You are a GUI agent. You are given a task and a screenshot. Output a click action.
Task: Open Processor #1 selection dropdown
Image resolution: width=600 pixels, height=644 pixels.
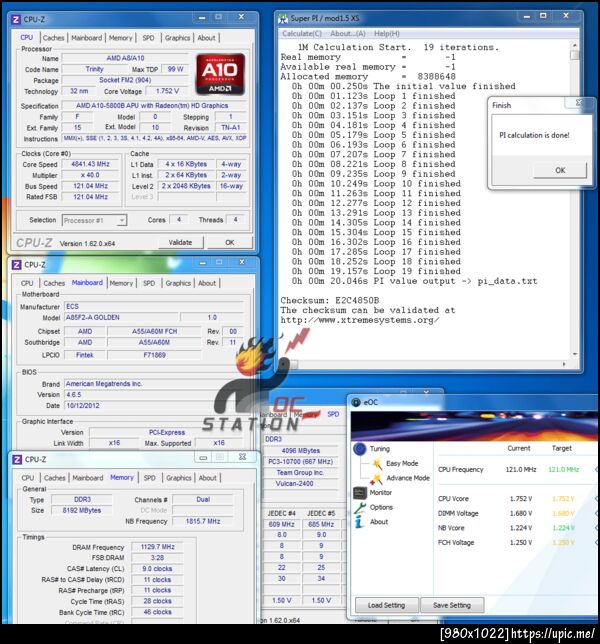click(x=94, y=220)
